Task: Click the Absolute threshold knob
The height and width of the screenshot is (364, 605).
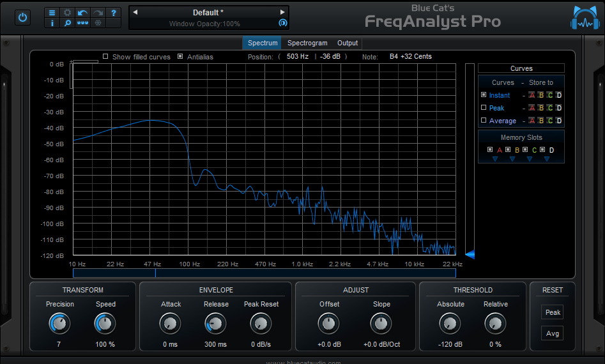Action: click(450, 324)
